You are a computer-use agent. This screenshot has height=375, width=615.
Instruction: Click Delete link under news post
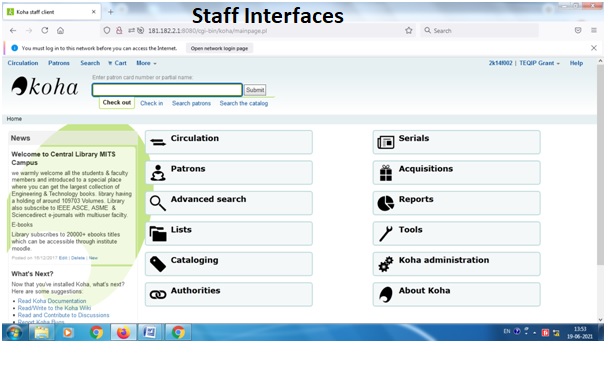[x=78, y=258]
